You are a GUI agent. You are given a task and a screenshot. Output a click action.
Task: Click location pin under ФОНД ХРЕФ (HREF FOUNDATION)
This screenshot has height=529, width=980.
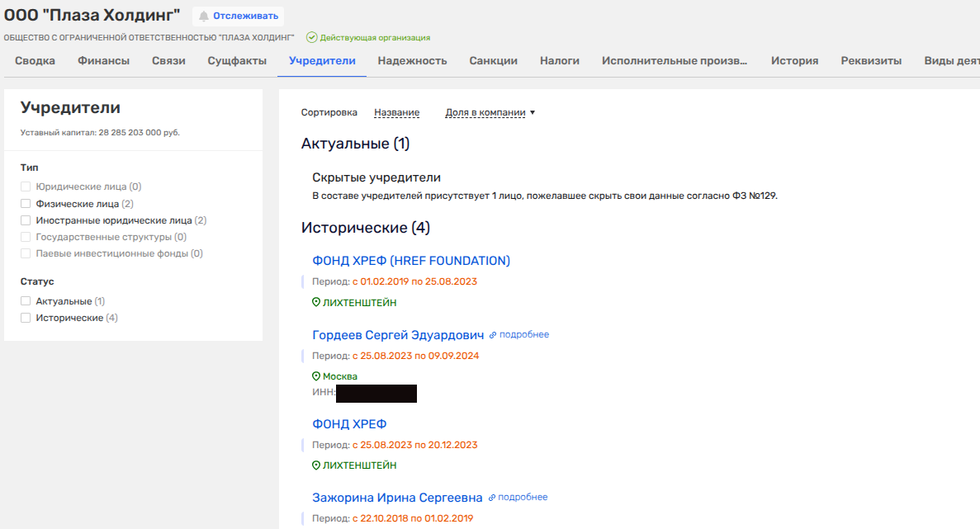tap(316, 303)
